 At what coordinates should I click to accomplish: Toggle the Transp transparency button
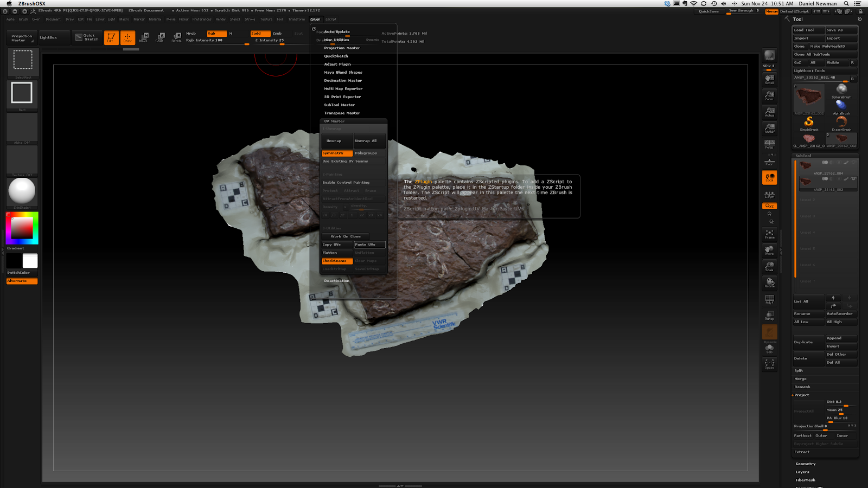[769, 316]
